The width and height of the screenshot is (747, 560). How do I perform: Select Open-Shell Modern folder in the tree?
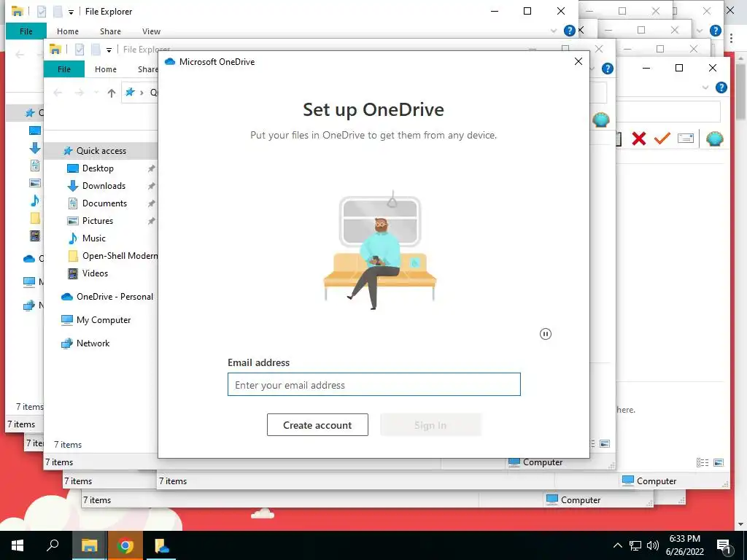coord(120,256)
